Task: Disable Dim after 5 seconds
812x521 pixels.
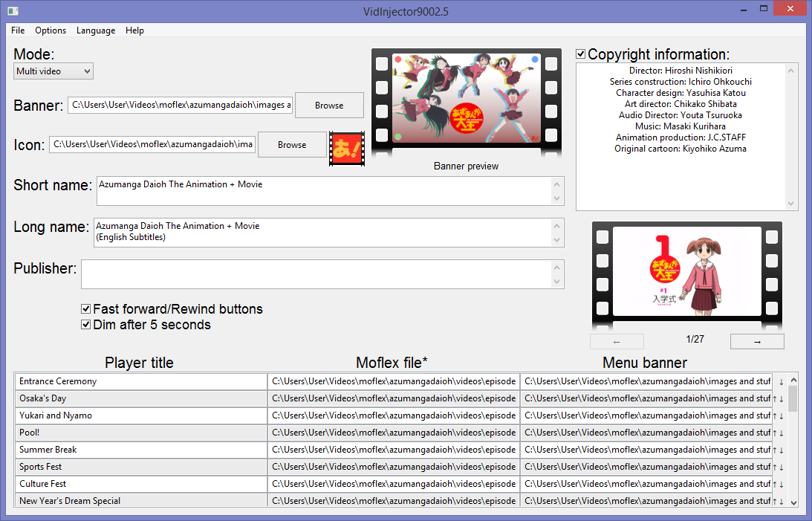Action: (86, 325)
